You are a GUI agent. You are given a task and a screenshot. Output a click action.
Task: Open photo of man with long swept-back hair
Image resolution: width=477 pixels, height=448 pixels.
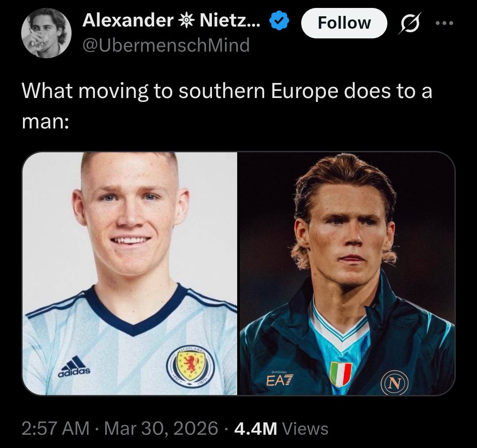(347, 274)
